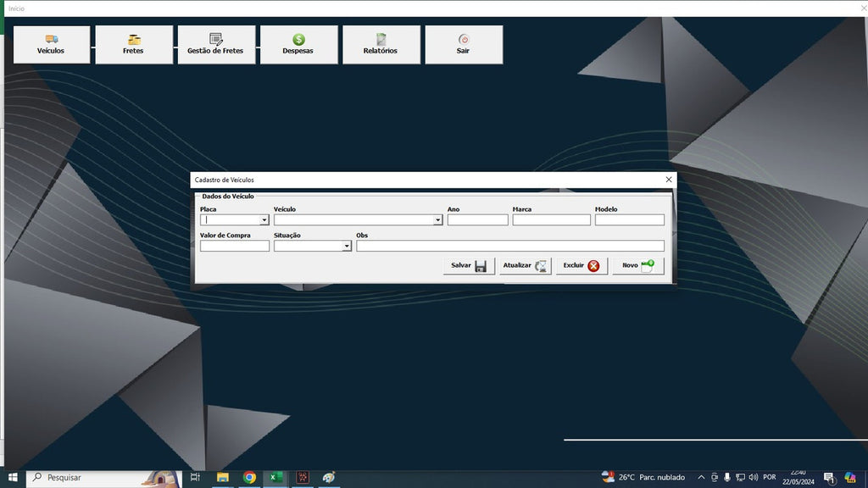Open Task View from taskbar
868x488 pixels.
195,478
